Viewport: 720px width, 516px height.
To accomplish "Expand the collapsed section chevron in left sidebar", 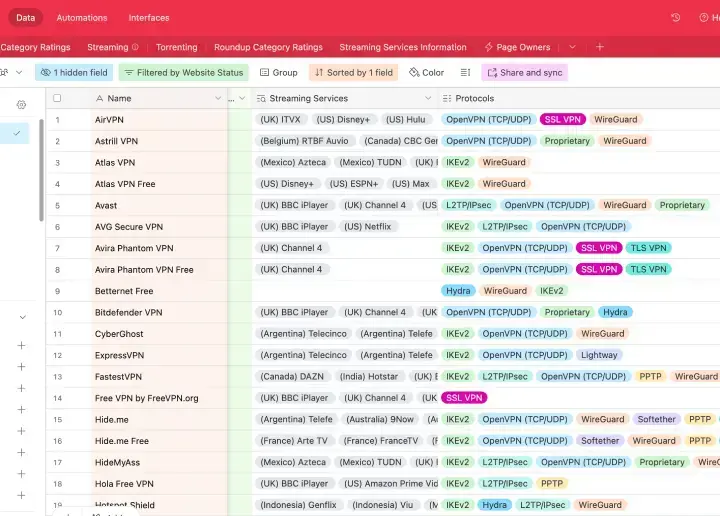I will click(x=22, y=317).
